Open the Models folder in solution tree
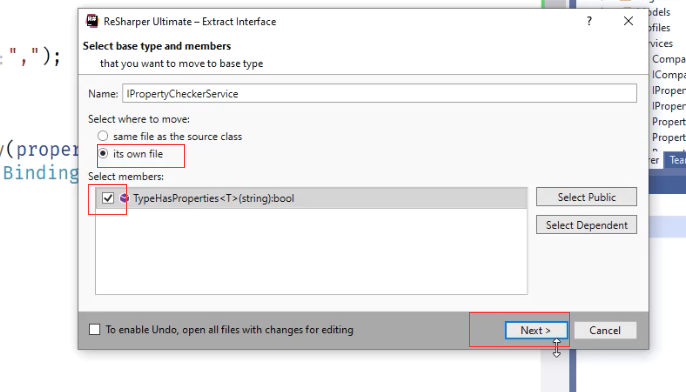The image size is (686, 392). click(x=659, y=12)
